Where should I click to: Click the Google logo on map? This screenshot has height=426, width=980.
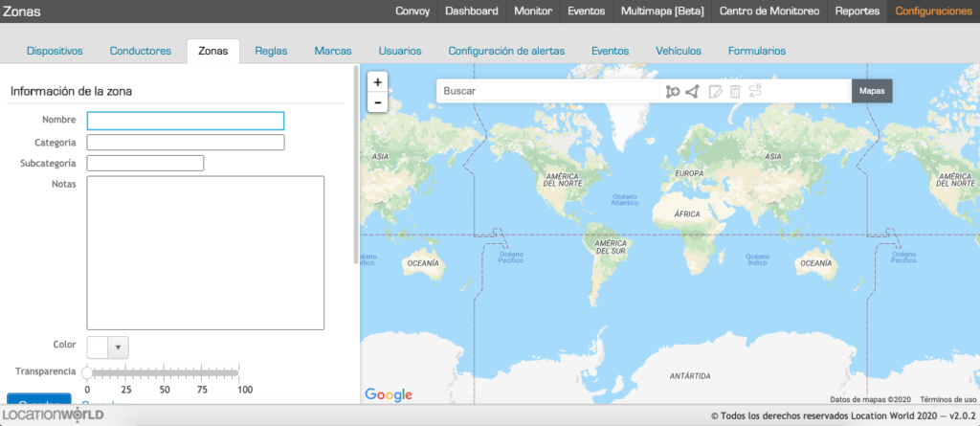pos(389,394)
